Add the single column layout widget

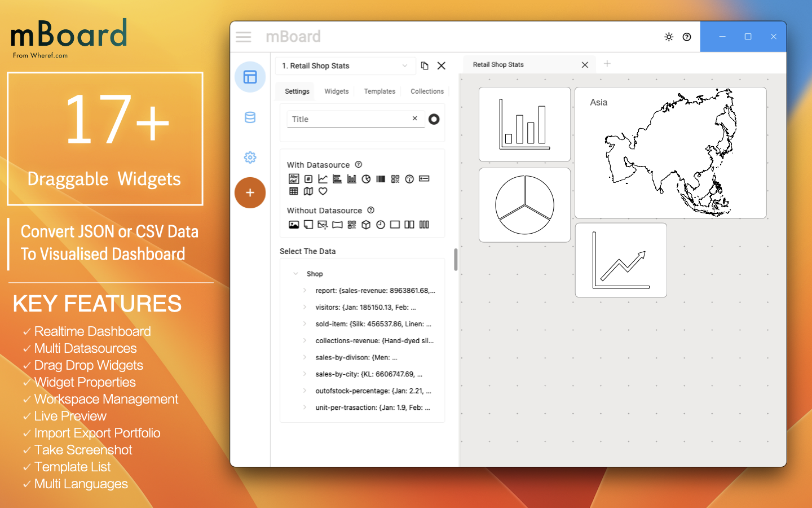coord(395,225)
